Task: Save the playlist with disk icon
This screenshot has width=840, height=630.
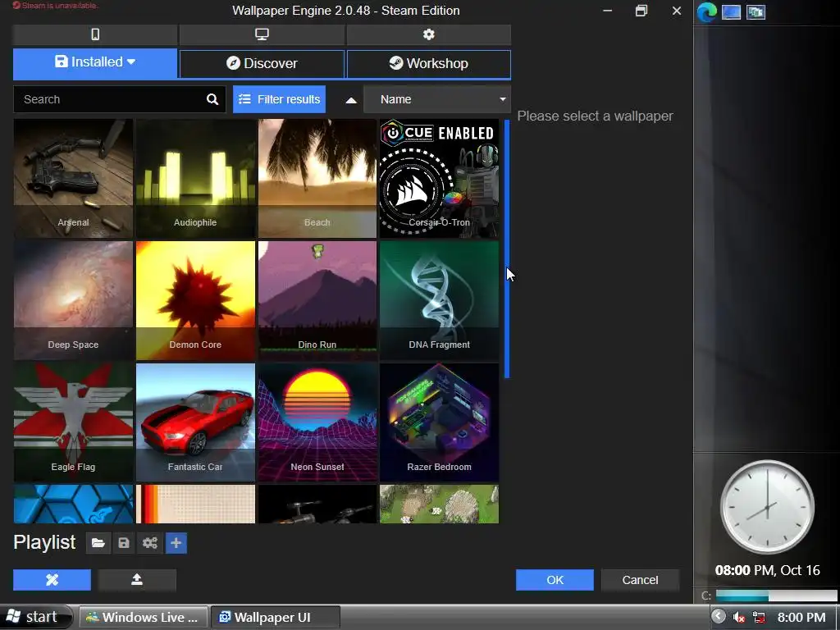Action: click(124, 543)
